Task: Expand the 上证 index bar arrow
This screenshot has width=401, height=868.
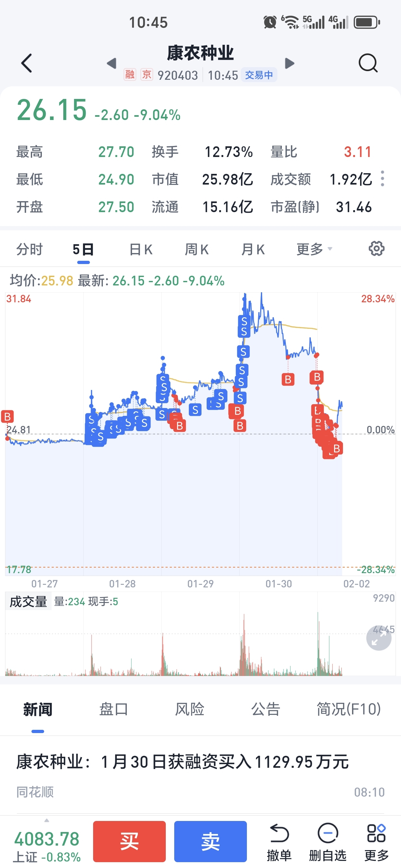Action: click(x=46, y=821)
